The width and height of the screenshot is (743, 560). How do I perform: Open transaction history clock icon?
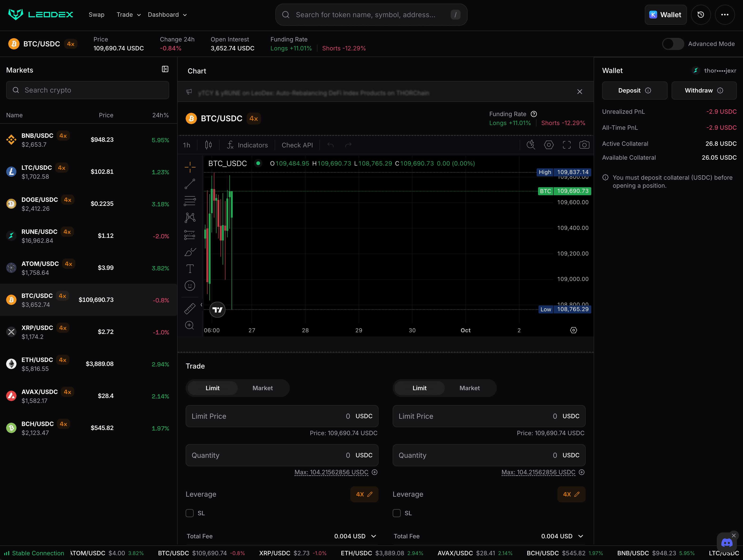tap(701, 15)
